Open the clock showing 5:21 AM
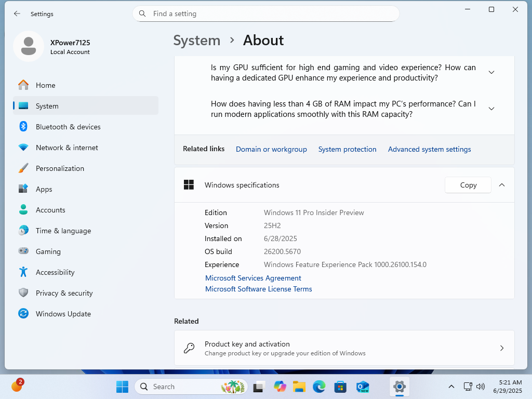The width and height of the screenshot is (532, 399). click(x=508, y=387)
